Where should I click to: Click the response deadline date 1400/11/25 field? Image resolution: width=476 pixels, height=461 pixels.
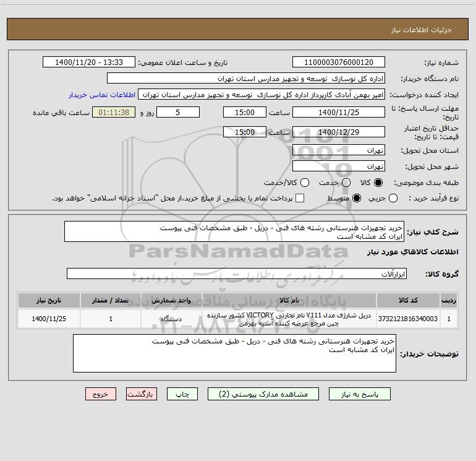point(339,112)
